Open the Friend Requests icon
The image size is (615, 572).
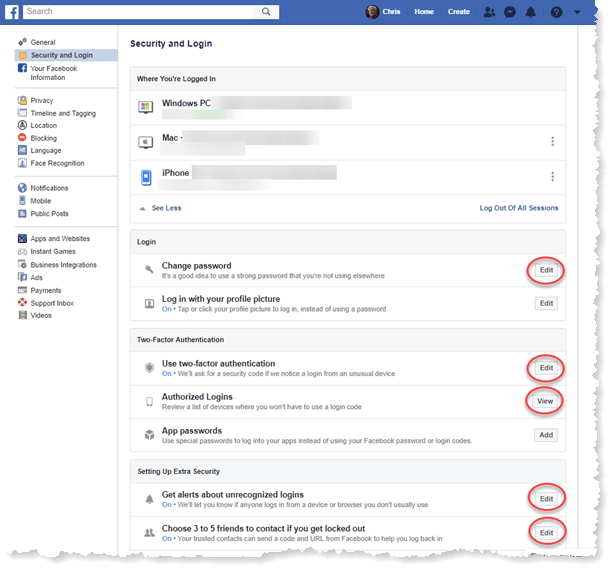[x=488, y=12]
